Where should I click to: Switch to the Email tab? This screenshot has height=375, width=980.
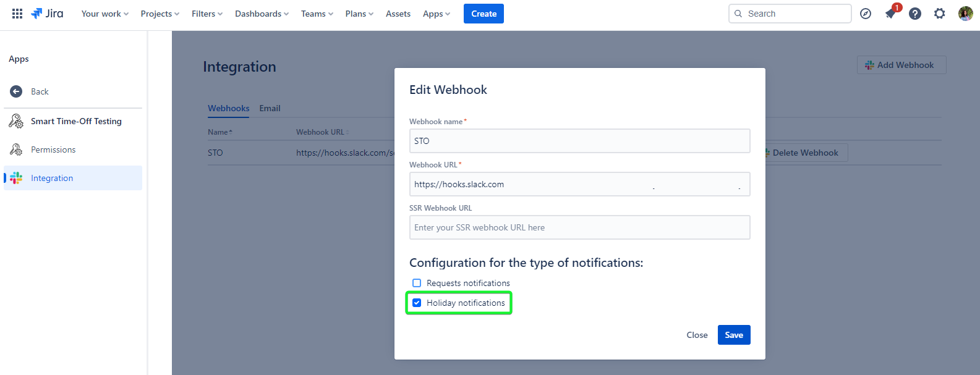click(x=270, y=108)
